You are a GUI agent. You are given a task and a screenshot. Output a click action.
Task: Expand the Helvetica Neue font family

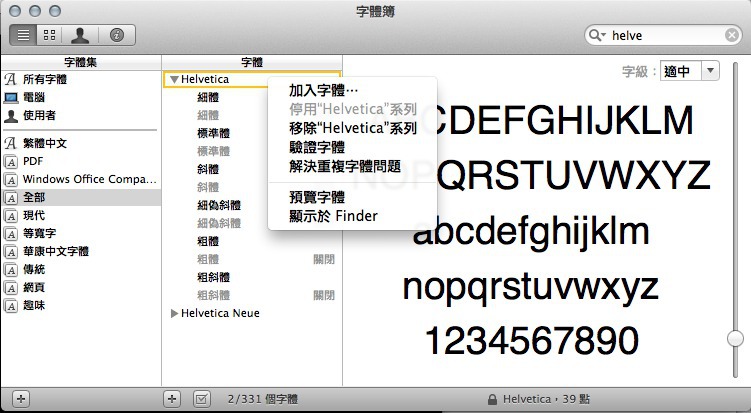[174, 313]
